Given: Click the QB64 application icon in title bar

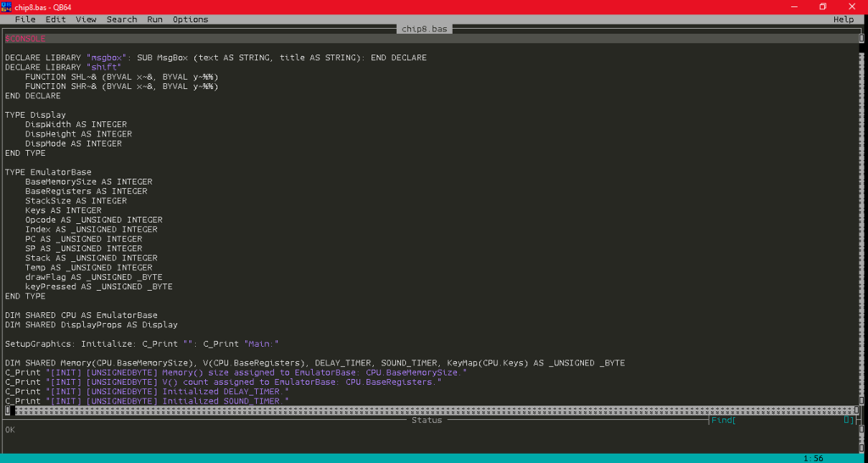Looking at the screenshot, I should pos(7,7).
